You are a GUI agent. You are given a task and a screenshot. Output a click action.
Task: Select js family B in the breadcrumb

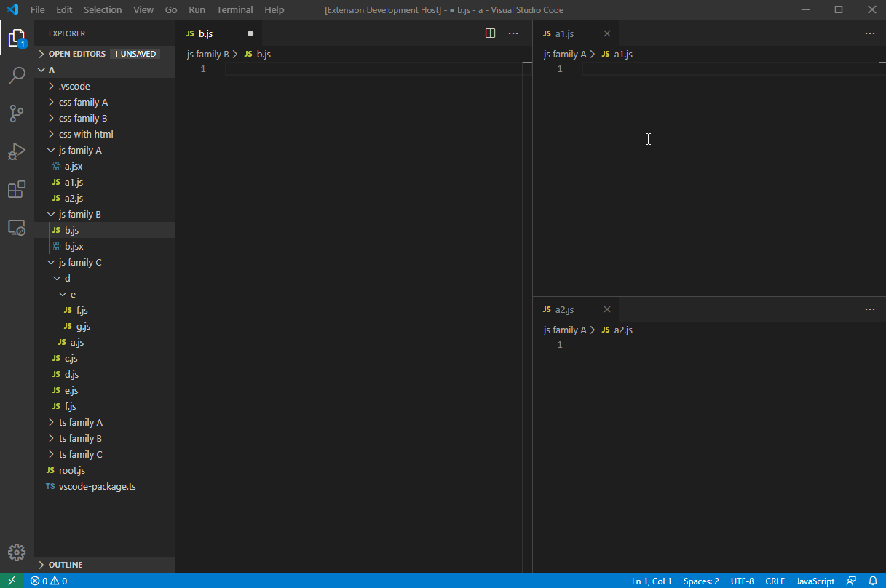pyautogui.click(x=208, y=53)
